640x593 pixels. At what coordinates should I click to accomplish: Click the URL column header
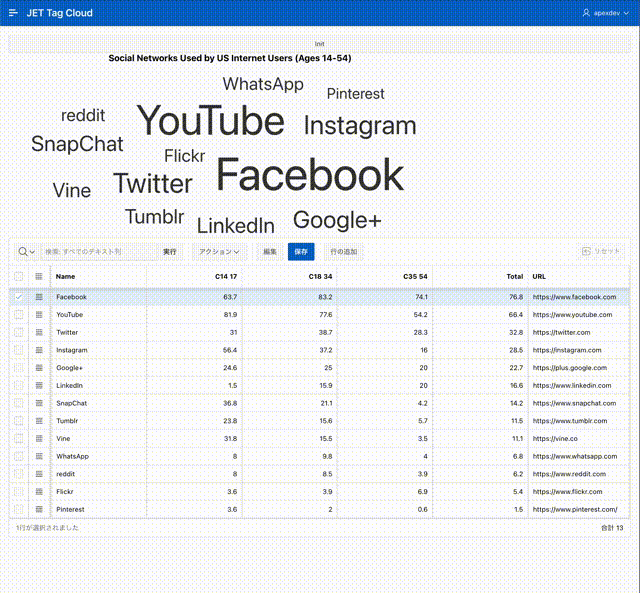[579, 276]
